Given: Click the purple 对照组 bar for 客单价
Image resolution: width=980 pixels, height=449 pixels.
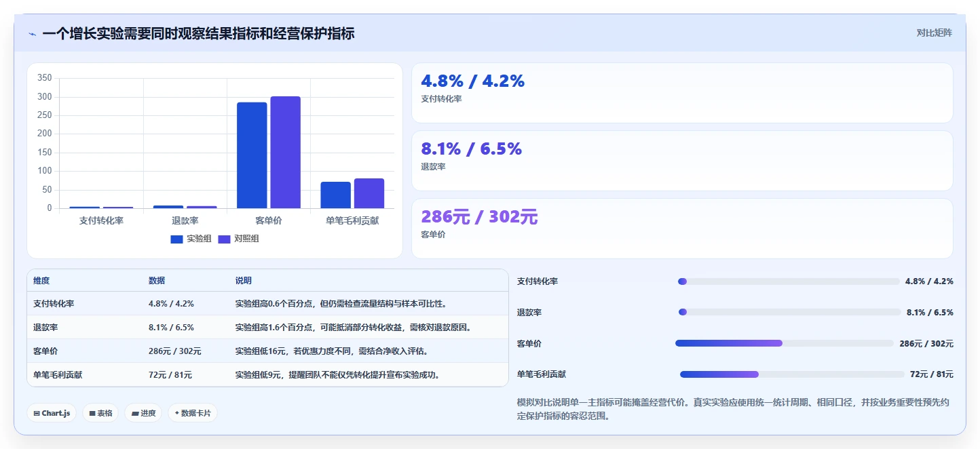Looking at the screenshot, I should point(285,152).
